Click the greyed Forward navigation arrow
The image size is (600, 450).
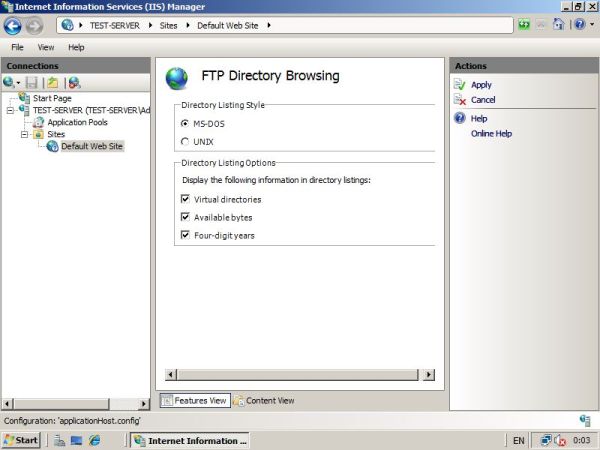pyautogui.click(x=34, y=26)
